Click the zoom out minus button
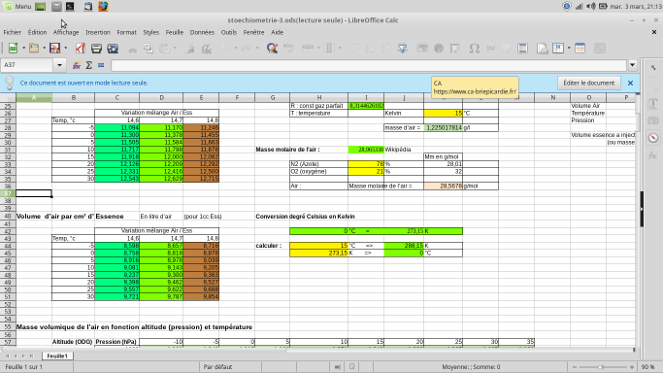Image resolution: width=663 pixels, height=373 pixels. click(x=574, y=367)
